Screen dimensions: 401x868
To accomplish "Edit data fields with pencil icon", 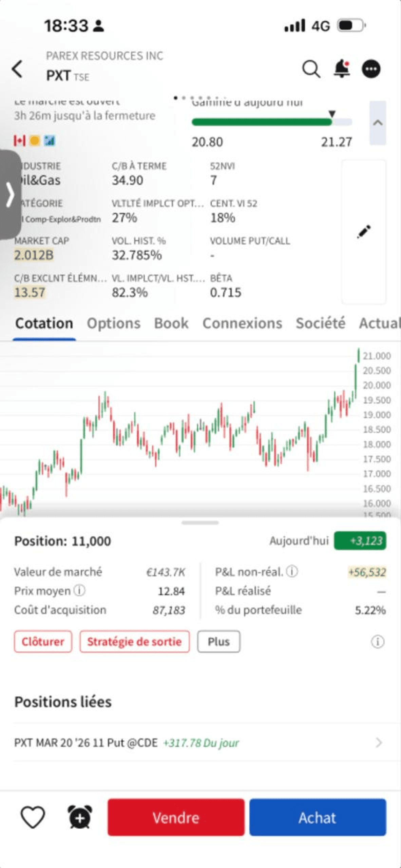I will 364,232.
